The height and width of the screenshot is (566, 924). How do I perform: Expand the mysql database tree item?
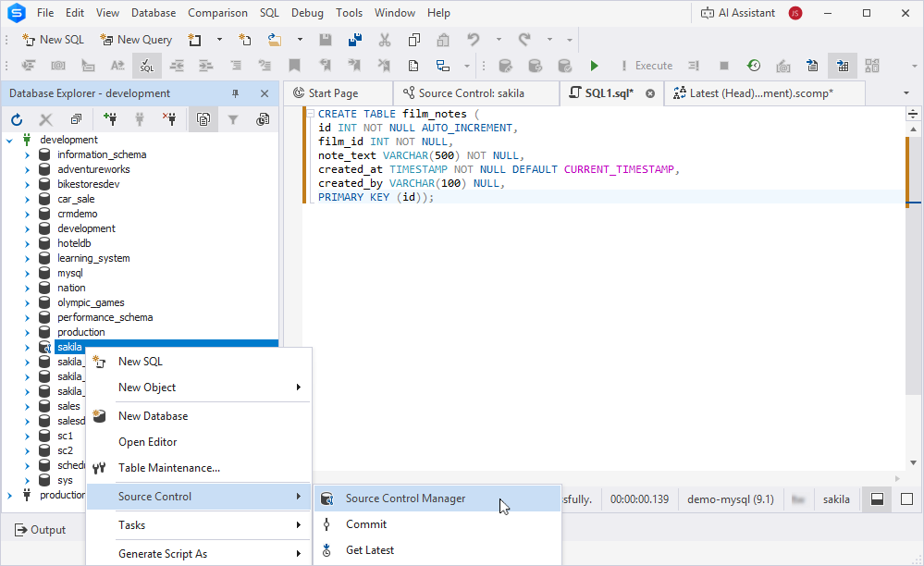point(26,272)
